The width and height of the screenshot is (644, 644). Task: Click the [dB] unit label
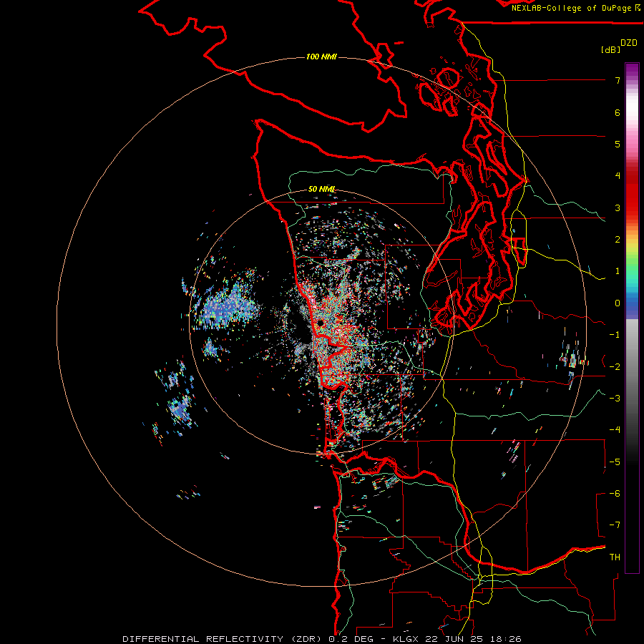point(610,49)
